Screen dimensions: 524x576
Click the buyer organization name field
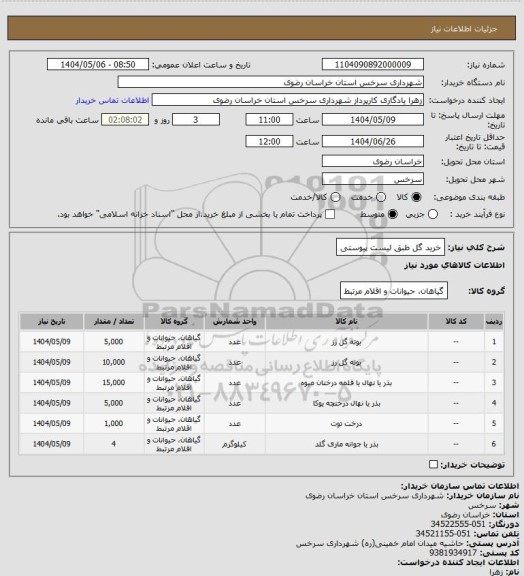point(270,82)
